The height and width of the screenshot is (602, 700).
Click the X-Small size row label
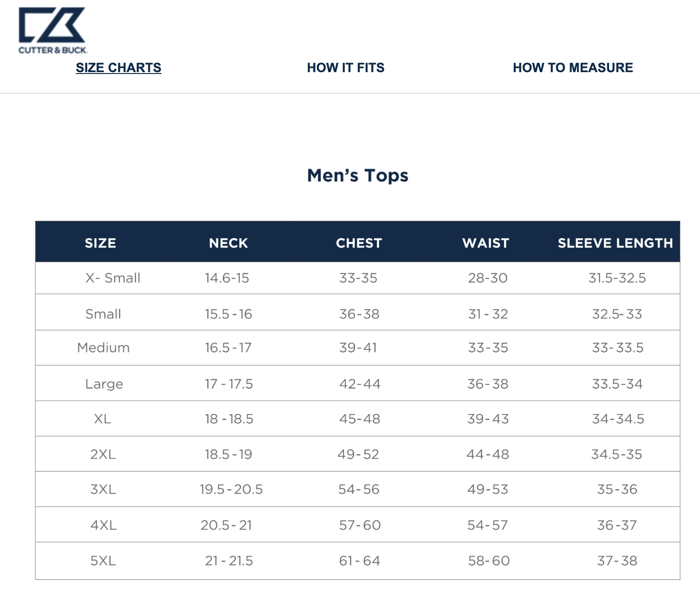(x=113, y=278)
